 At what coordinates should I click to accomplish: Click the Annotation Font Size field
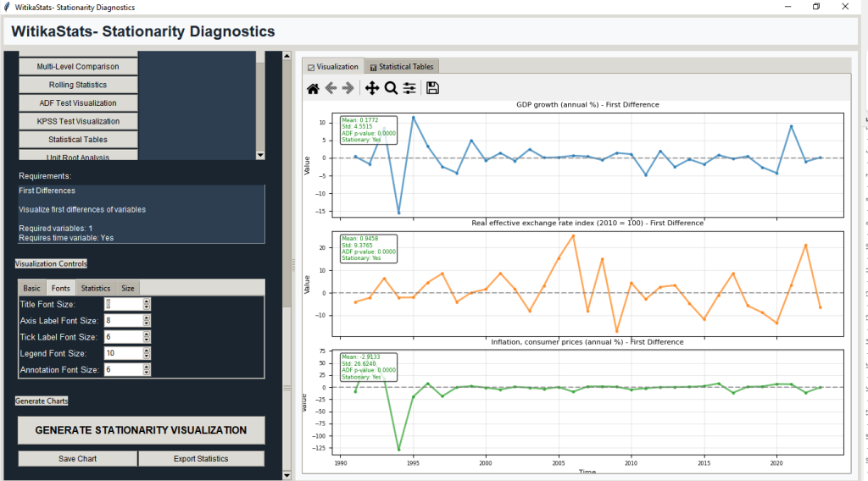click(x=124, y=370)
